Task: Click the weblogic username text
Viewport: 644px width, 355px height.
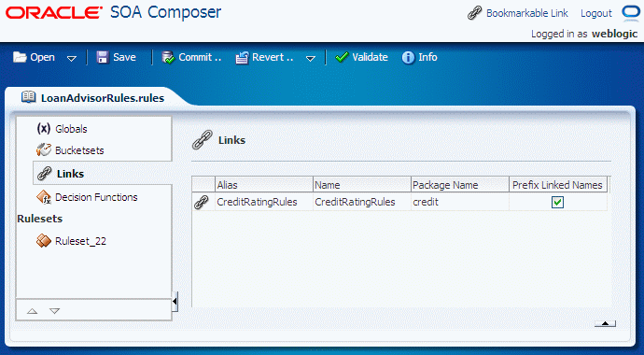Action: [x=614, y=34]
